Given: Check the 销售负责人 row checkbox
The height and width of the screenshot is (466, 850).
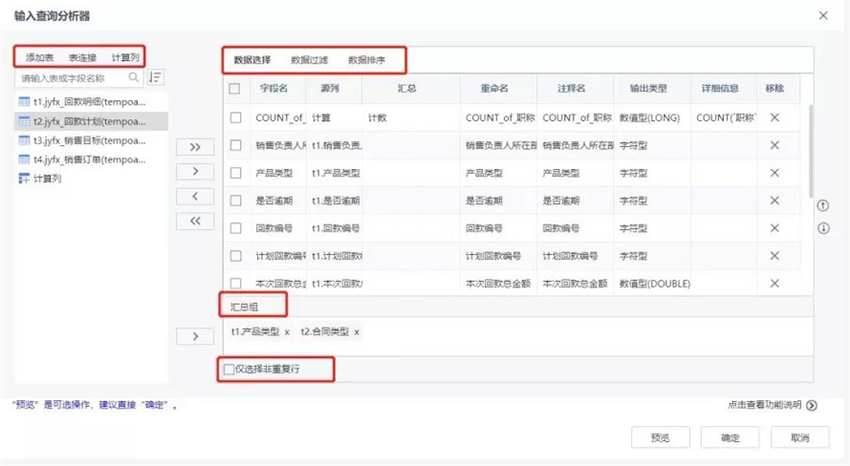Looking at the screenshot, I should (236, 145).
